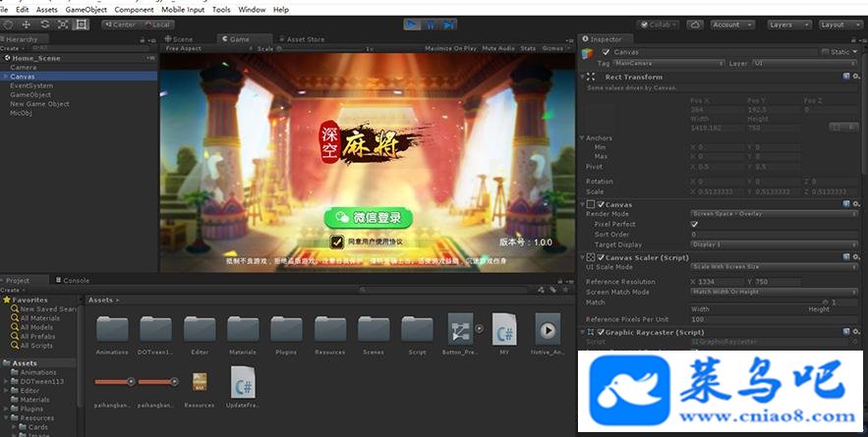Click the WeChat login green button
This screenshot has width=868, height=437.
tap(369, 217)
